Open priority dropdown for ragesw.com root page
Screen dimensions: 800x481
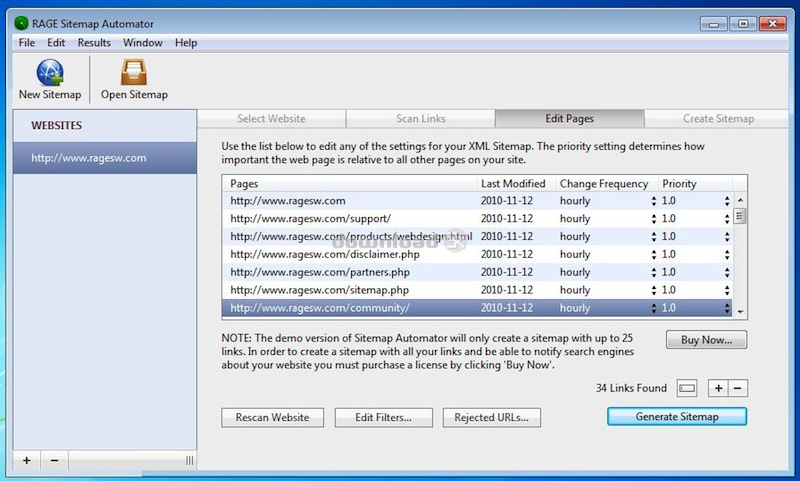tap(727, 201)
